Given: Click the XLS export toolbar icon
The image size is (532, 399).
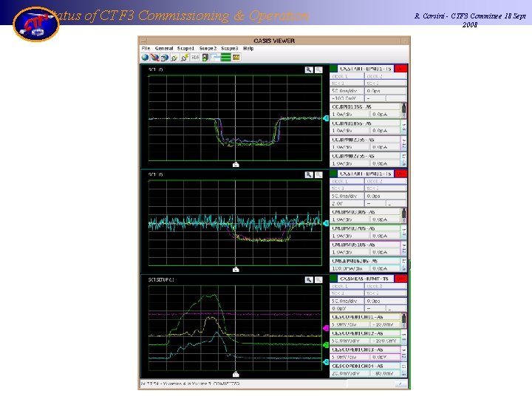Looking at the screenshot, I should click(195, 58).
